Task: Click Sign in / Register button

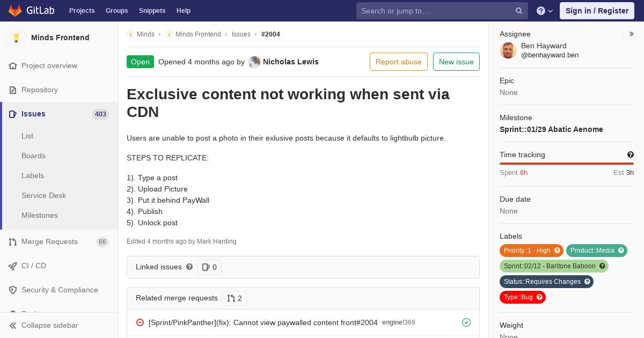Action: 597,11
